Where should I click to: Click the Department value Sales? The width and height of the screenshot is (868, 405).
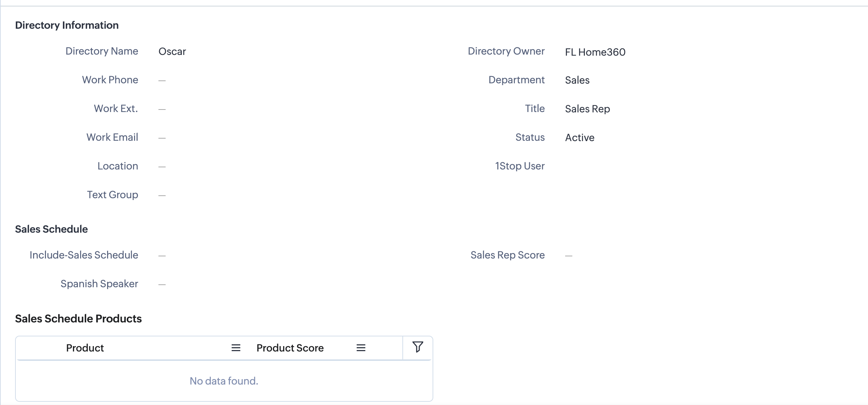point(577,80)
